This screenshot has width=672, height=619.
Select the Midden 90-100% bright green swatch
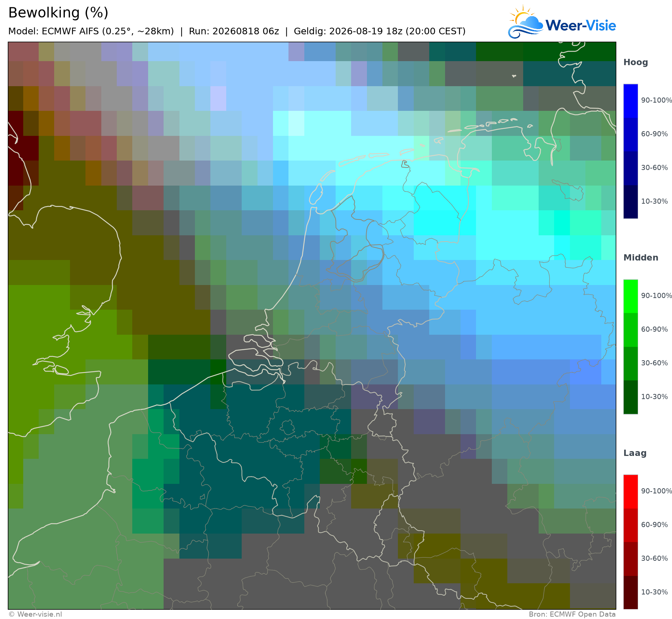630,296
